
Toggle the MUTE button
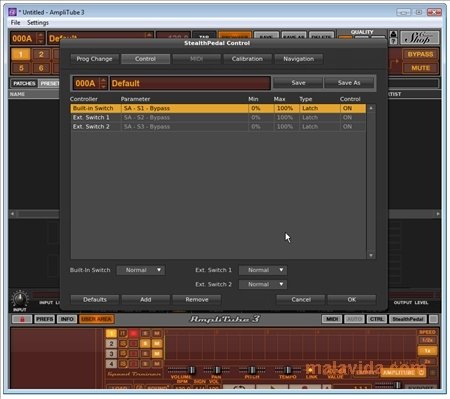point(420,68)
